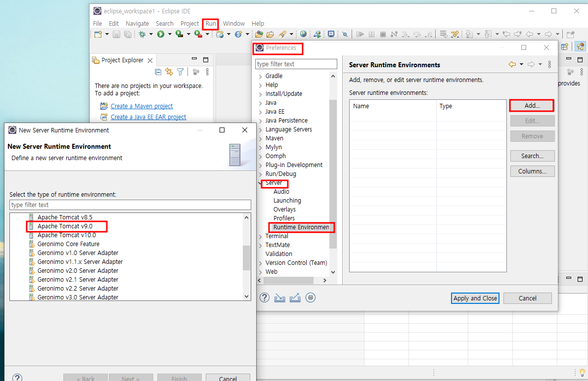Viewport: 588px width, 381px height.
Task: Open the Window menu
Action: (x=233, y=23)
